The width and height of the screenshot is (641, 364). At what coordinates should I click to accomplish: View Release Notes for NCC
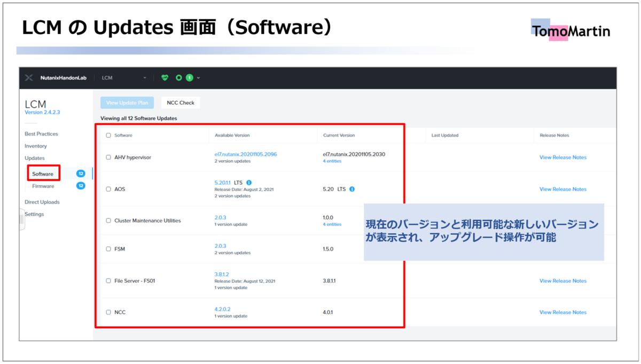563,312
